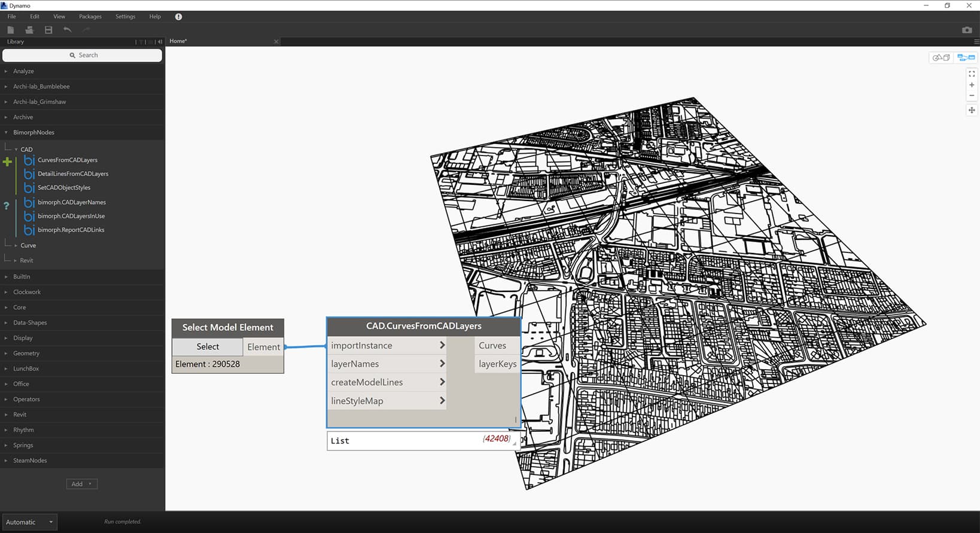Click the library Search input field

tap(83, 55)
